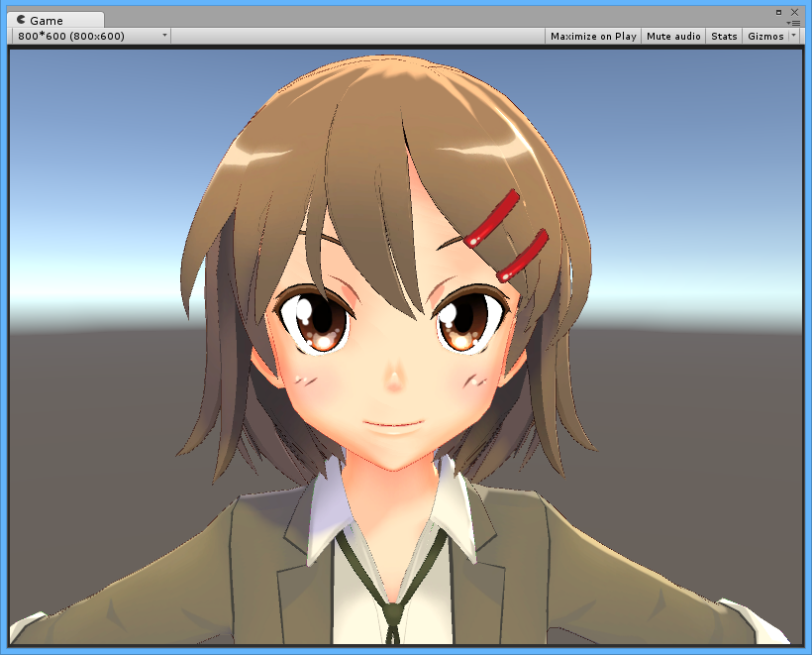Click the resolution dropdown arrow

pyautogui.click(x=164, y=36)
